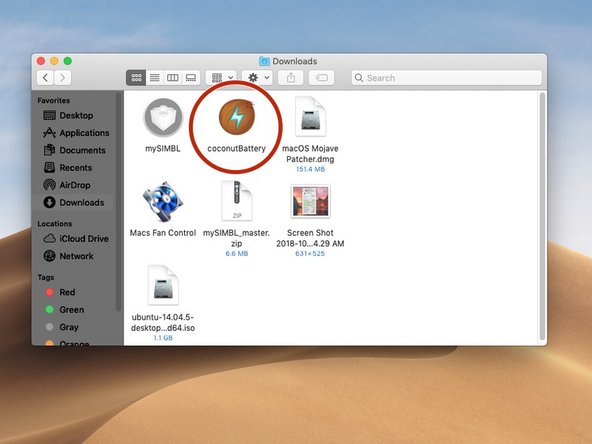
Task: Click macOS Mojave Patcher.dmg file
Action: click(x=310, y=117)
